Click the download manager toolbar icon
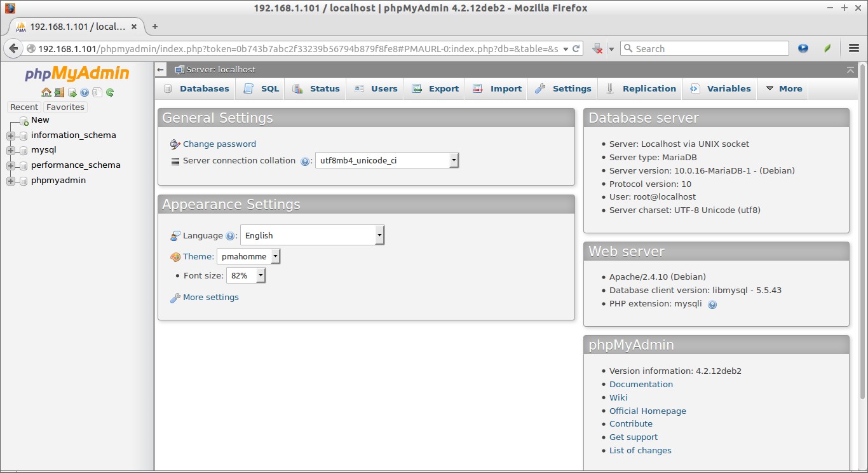This screenshot has height=473, width=868. pyautogui.click(x=597, y=48)
